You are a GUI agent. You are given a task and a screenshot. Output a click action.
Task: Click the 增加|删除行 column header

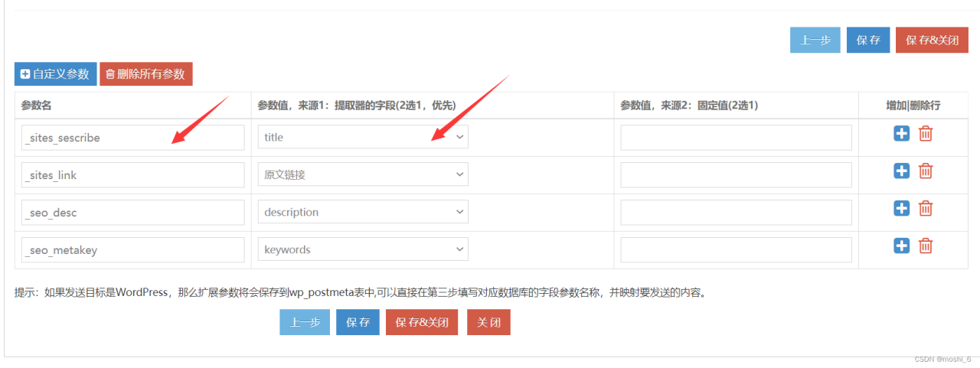coord(913,106)
